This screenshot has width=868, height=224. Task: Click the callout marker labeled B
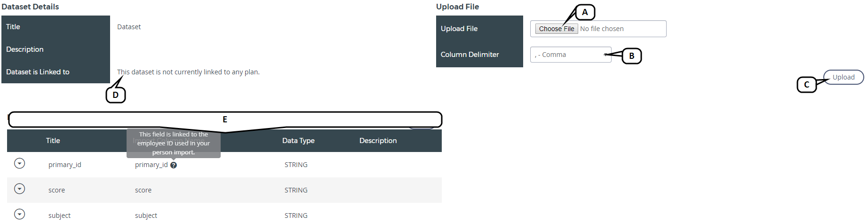click(631, 56)
